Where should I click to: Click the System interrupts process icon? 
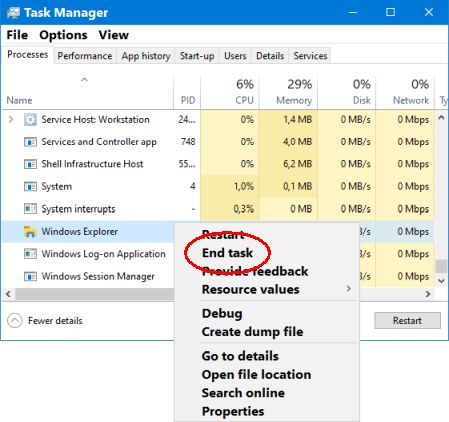click(x=30, y=209)
